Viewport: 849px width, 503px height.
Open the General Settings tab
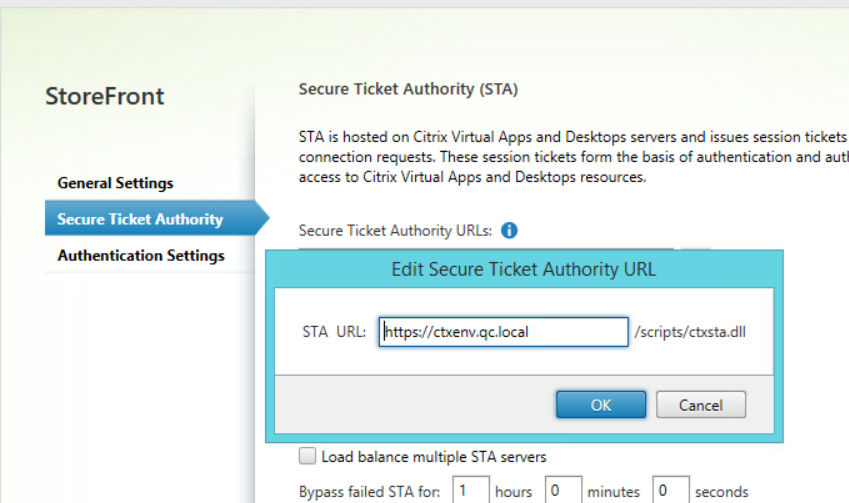(x=115, y=183)
